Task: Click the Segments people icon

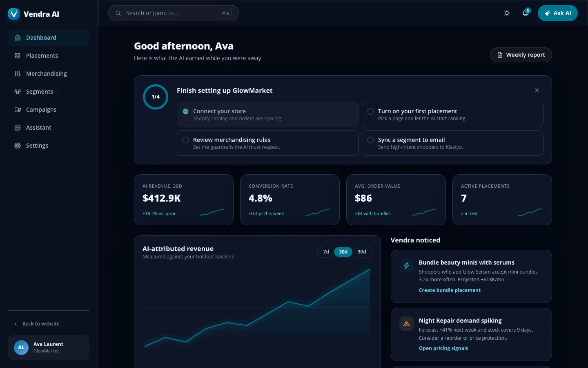Action: [x=18, y=92]
